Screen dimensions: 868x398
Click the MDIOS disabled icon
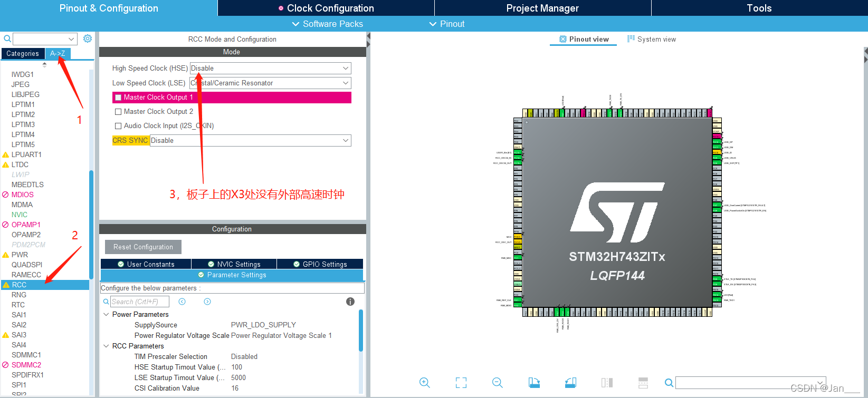tap(5, 195)
